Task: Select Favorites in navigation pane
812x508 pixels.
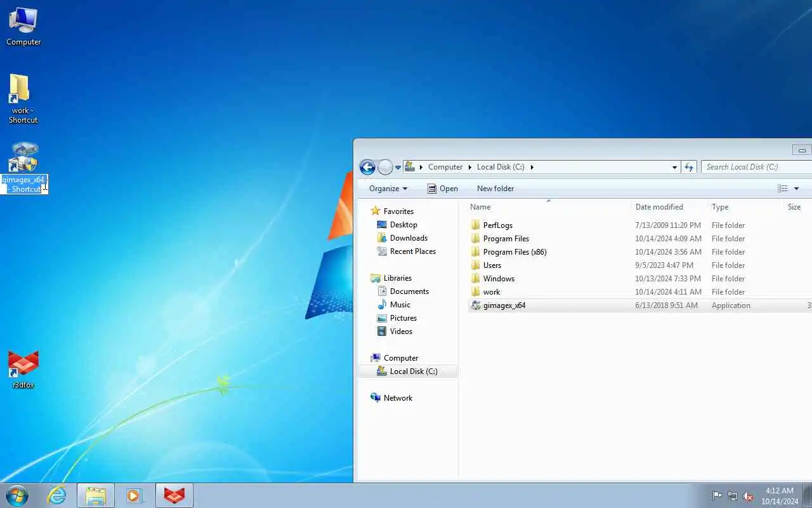Action: (398, 211)
